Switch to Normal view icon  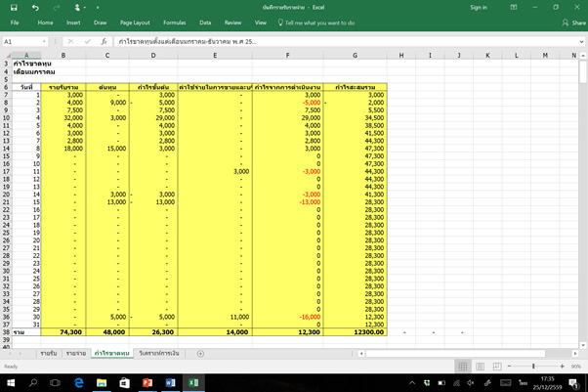pos(463,366)
